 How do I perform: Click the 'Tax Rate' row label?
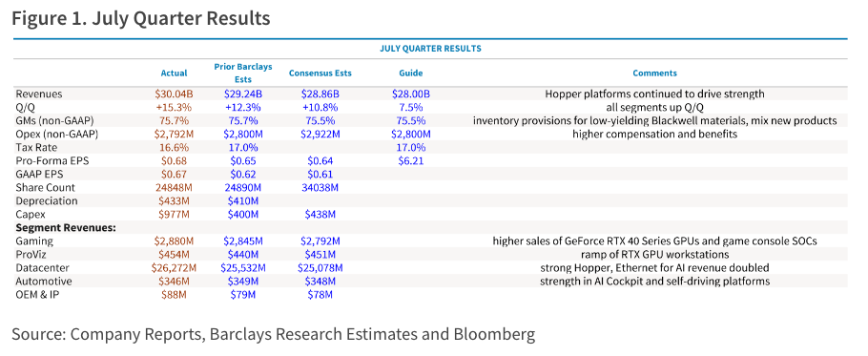click(36, 147)
